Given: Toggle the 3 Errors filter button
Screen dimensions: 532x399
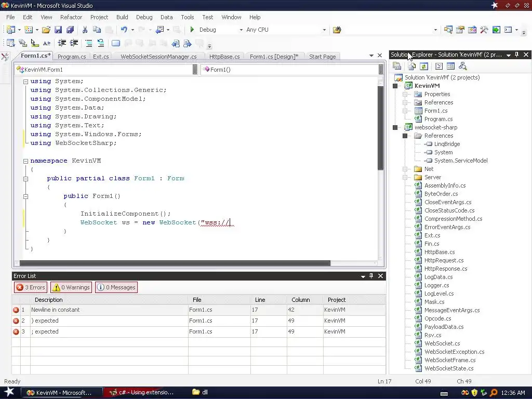Looking at the screenshot, I should coord(31,287).
